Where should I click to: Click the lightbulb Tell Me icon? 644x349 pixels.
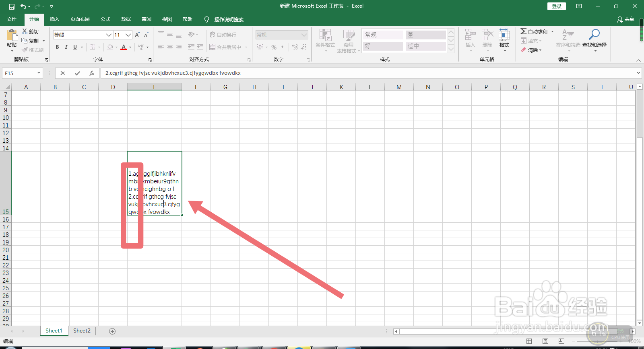coord(206,19)
